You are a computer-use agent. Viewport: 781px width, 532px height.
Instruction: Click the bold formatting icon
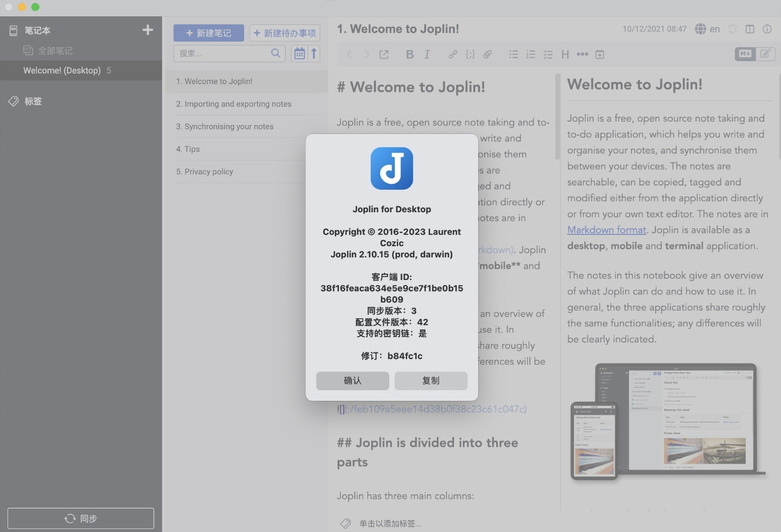coord(409,54)
